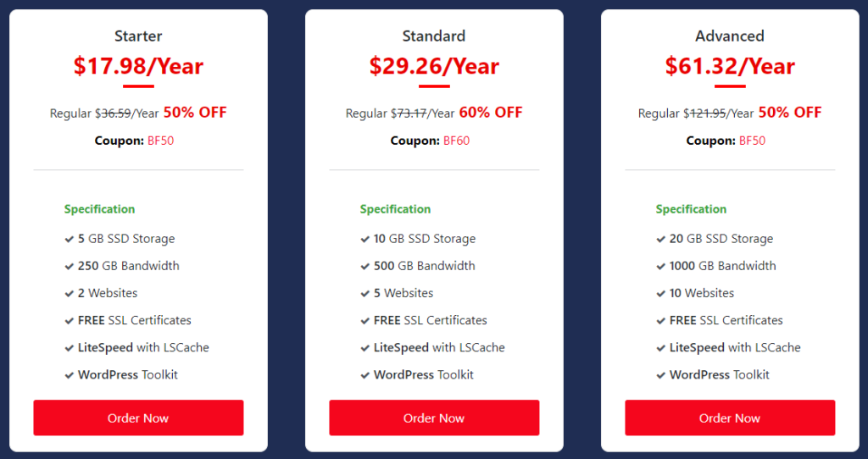Viewport: 868px width, 459px height.
Task: Select the BF50 coupon code under Starter
Action: [x=160, y=141]
